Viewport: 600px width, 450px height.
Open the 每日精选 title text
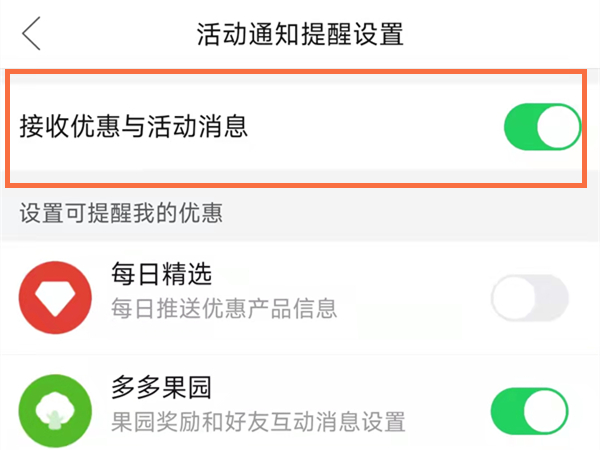coord(162,273)
